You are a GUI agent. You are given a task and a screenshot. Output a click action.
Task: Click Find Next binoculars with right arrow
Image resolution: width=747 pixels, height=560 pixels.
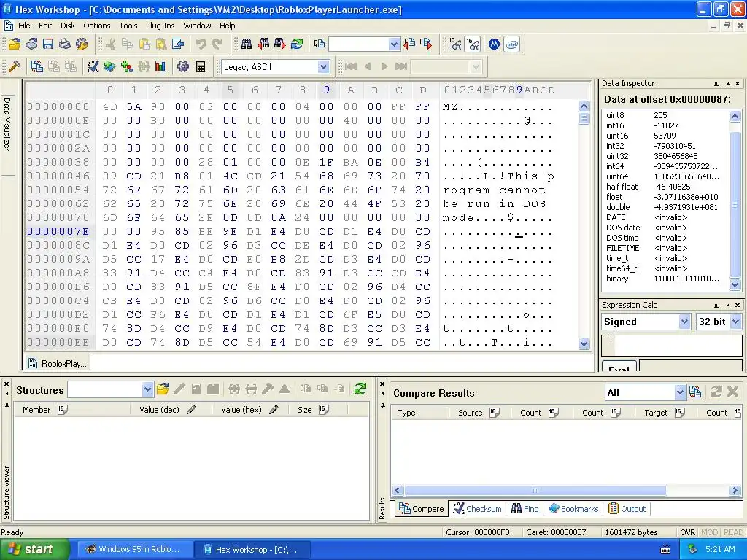pos(279,44)
